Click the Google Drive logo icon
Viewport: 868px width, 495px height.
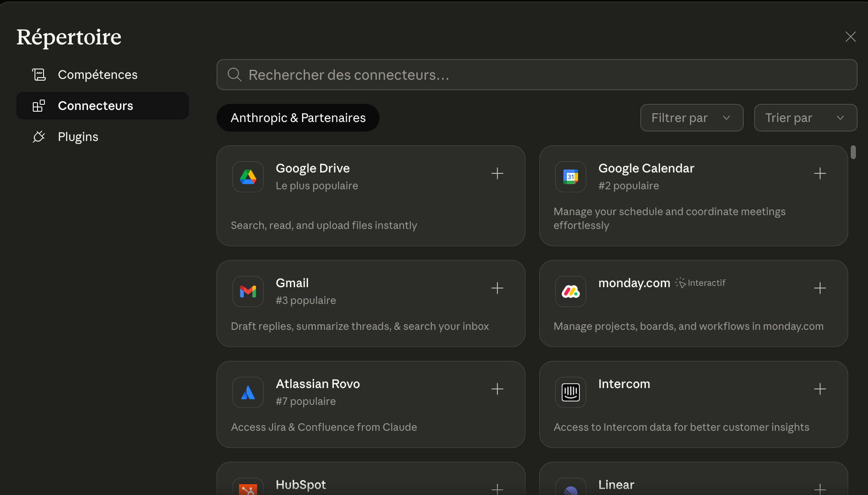[248, 177]
